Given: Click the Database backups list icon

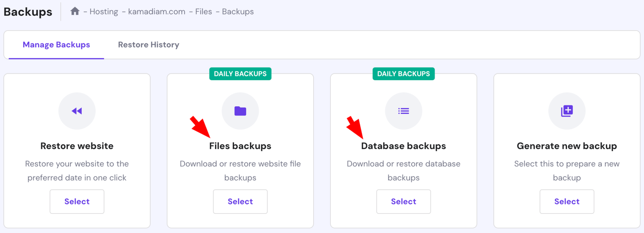Looking at the screenshot, I should click(x=404, y=111).
